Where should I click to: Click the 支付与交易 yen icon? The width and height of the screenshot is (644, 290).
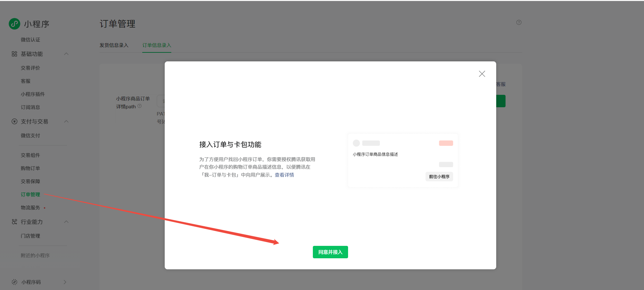[14, 121]
